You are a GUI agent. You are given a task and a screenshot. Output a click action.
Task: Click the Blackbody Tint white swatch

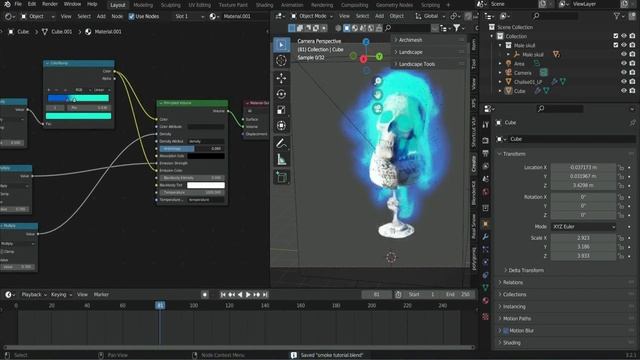pyautogui.click(x=206, y=185)
